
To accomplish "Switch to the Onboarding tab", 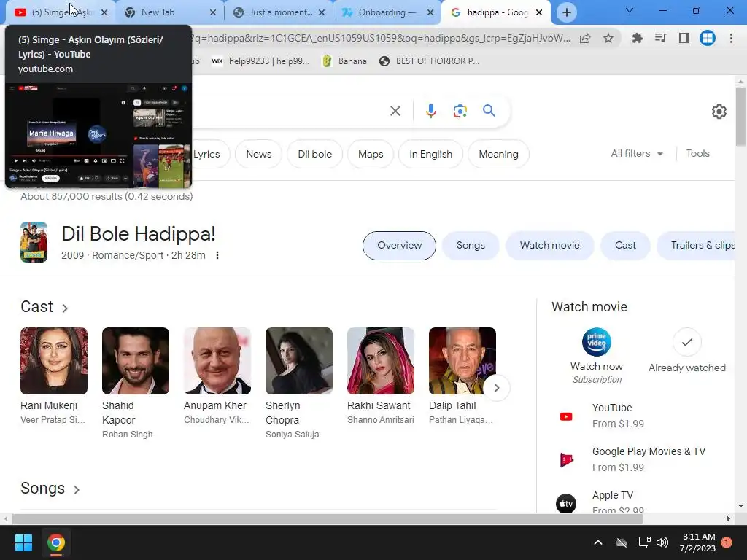I will pos(387,12).
